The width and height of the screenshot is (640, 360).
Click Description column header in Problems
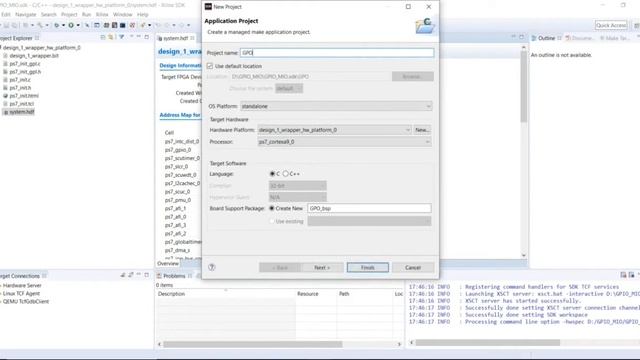171,293
